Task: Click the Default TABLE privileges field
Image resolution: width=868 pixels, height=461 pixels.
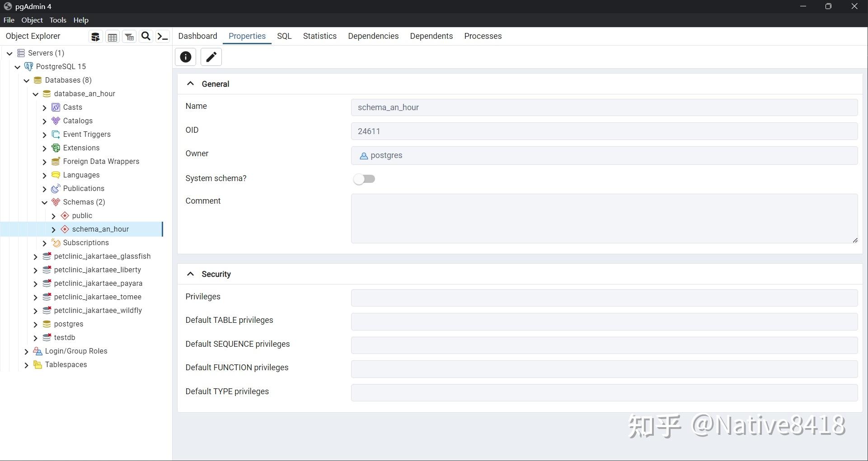Action: pyautogui.click(x=604, y=322)
